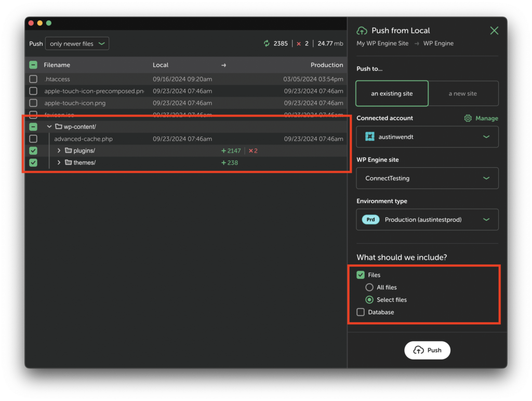Click the Prd environment badge
This screenshot has height=401, width=532.
point(370,220)
